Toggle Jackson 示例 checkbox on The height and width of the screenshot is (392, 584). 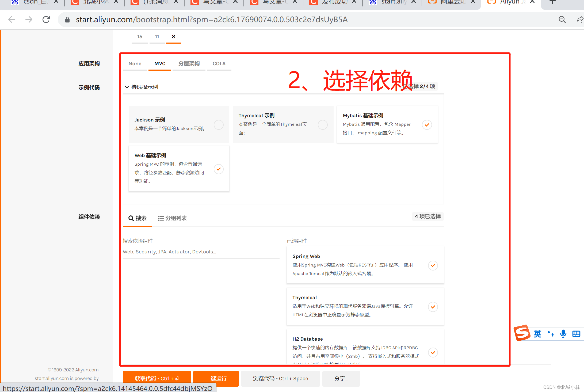[x=219, y=125]
